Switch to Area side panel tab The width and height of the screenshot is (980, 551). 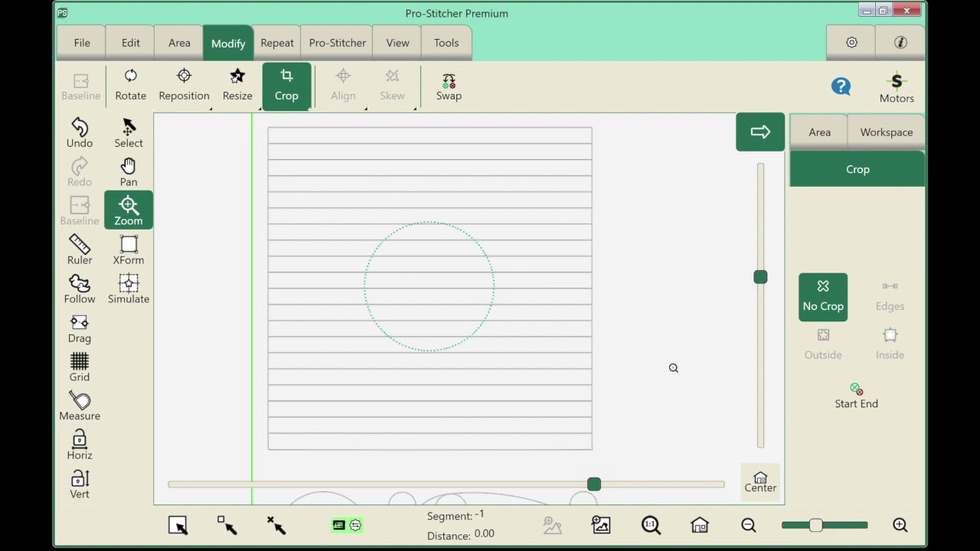point(819,132)
